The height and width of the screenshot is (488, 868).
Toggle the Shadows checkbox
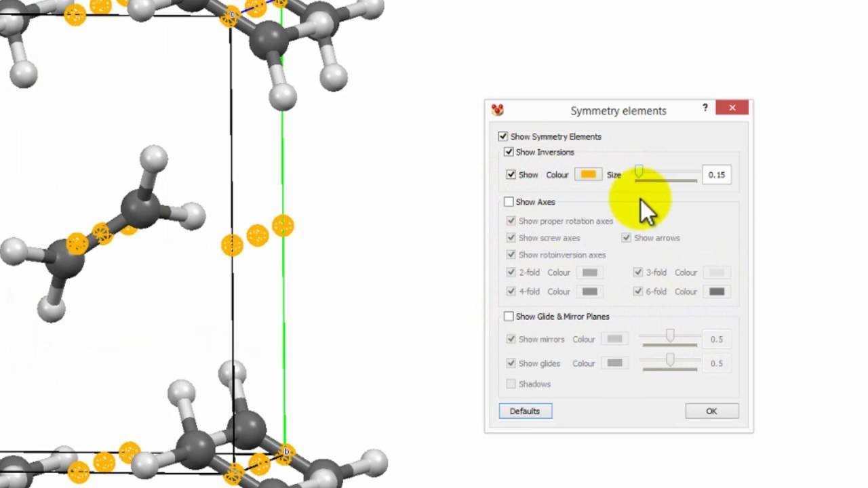tap(511, 384)
